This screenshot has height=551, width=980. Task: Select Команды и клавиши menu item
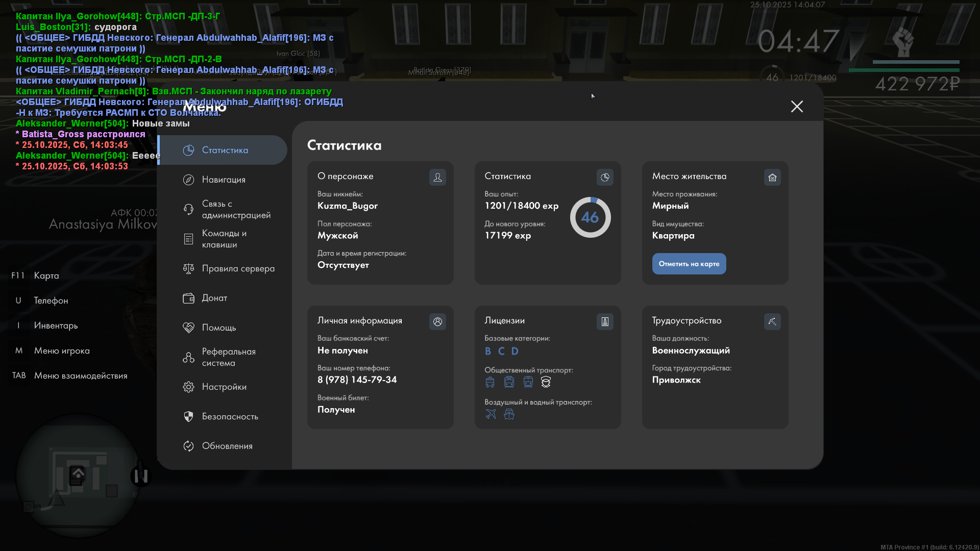point(224,239)
